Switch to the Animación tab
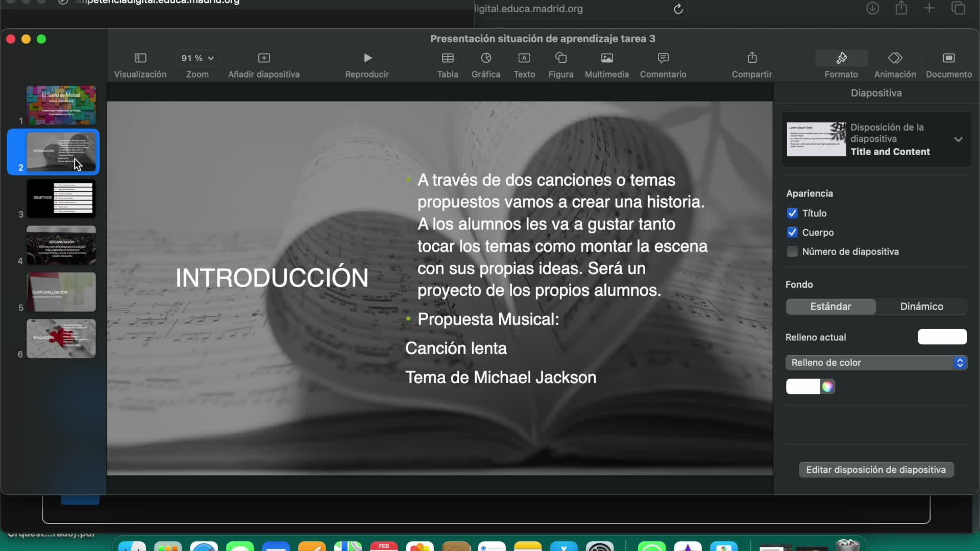The height and width of the screenshot is (551, 980). (x=895, y=58)
